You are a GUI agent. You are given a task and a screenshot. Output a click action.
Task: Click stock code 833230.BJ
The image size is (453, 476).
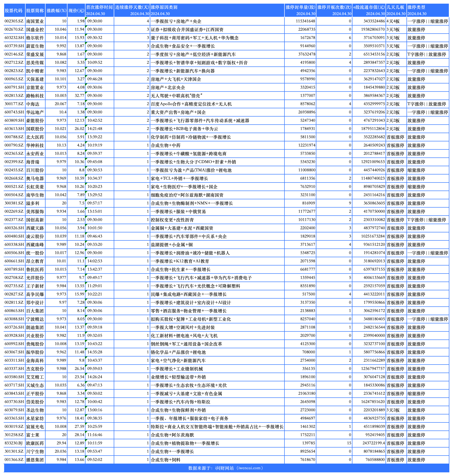[14, 443]
